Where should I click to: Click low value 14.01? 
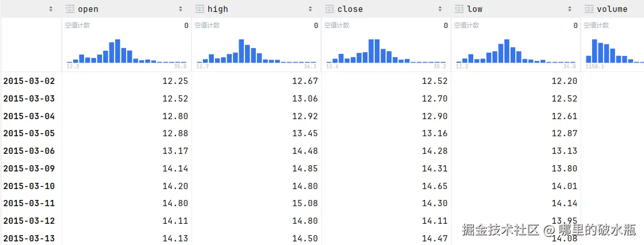tap(565, 186)
